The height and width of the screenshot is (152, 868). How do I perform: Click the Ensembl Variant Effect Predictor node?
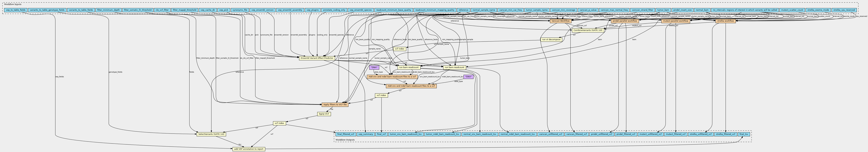click(x=316, y=58)
